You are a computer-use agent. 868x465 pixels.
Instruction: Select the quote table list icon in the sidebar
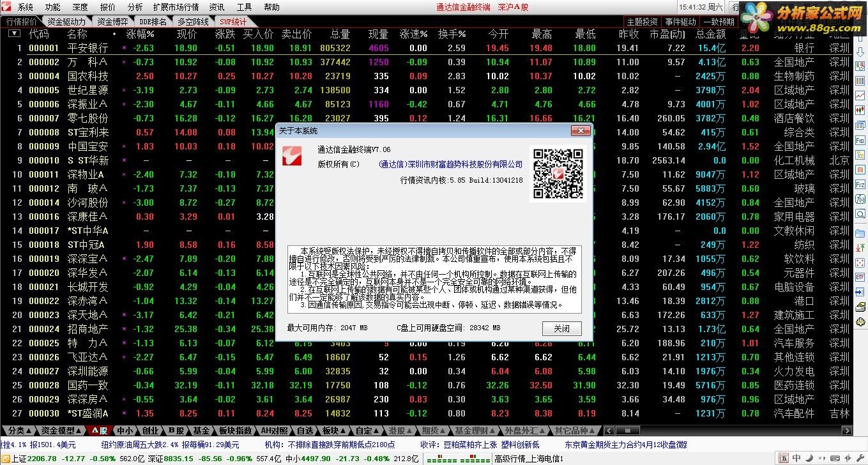[x=860, y=80]
